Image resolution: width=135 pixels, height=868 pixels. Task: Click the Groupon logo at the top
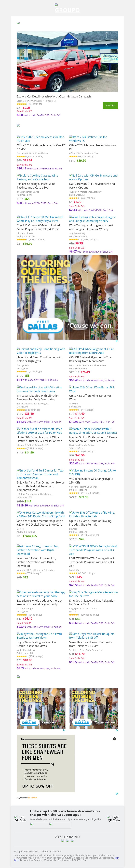click(x=67, y=10)
